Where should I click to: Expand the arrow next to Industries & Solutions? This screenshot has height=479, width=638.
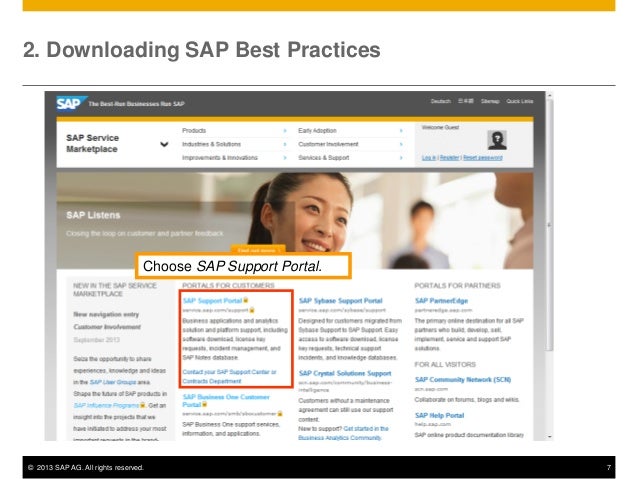click(285, 144)
